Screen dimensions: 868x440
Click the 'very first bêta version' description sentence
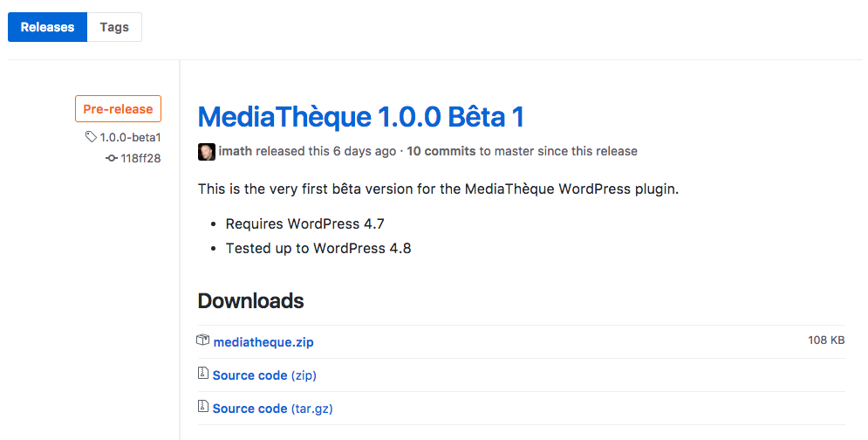(439, 189)
